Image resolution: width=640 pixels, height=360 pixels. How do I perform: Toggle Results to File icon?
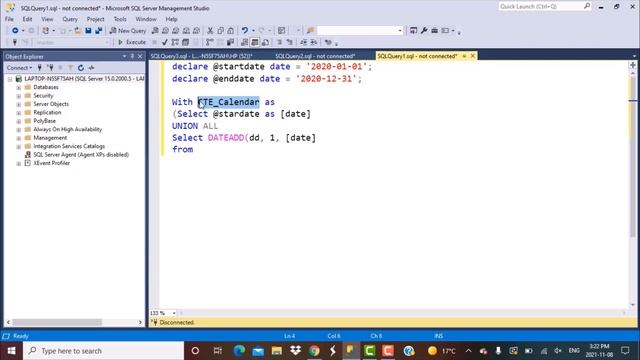point(265,42)
